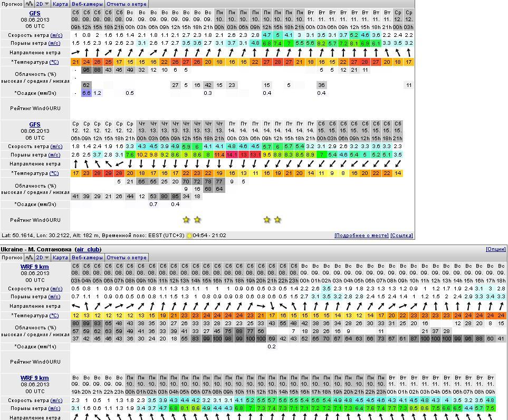Open the Опции menu link
508x420 pixels.
point(495,249)
